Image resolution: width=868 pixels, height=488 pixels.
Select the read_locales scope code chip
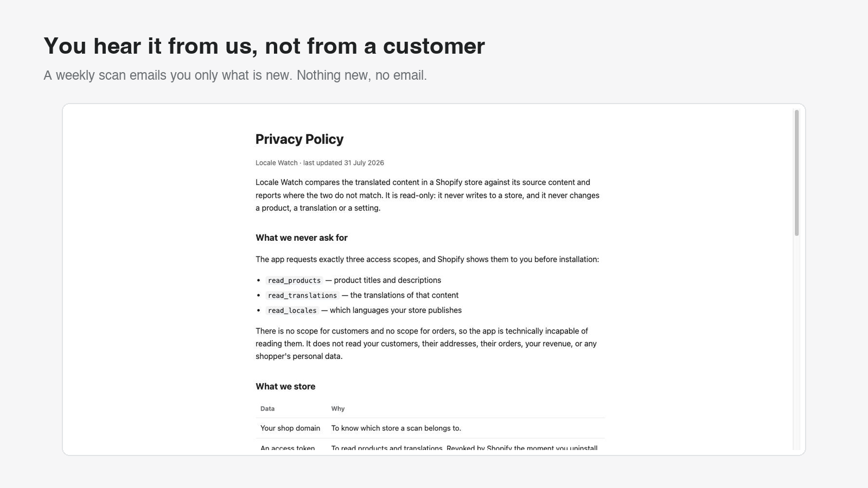click(x=292, y=311)
